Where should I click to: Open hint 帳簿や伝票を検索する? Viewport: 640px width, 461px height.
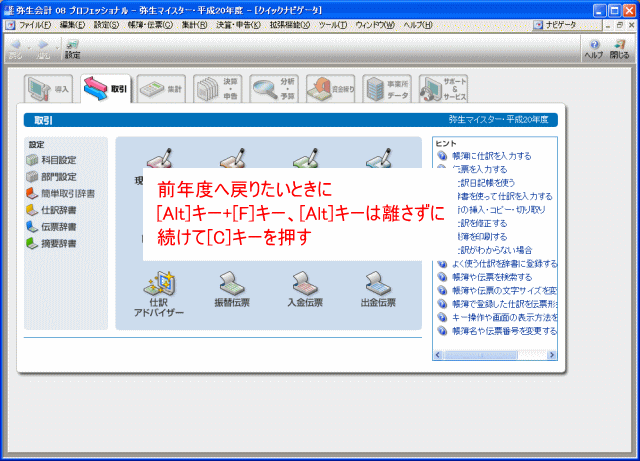[x=492, y=277]
